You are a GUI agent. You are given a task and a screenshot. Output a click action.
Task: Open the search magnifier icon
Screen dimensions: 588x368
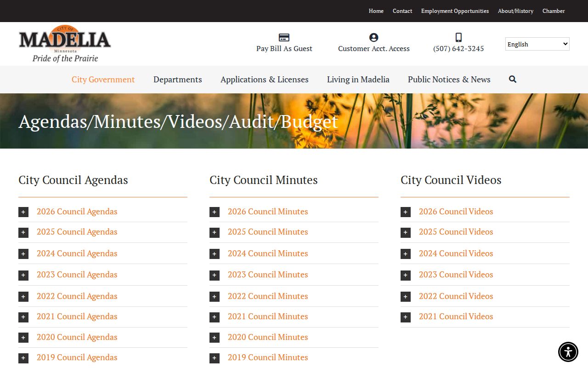tap(513, 79)
